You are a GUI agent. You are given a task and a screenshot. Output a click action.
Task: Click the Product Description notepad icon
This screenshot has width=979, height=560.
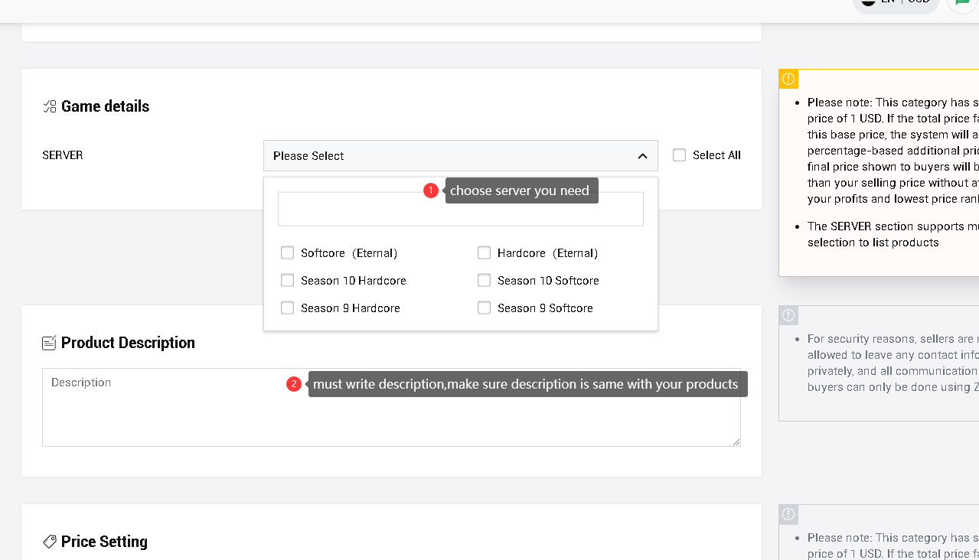click(50, 343)
